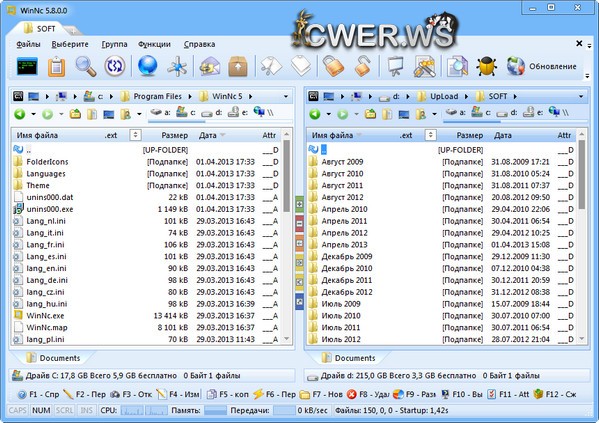Click F12 compress function button
The height and width of the screenshot is (423, 599).
point(555,394)
